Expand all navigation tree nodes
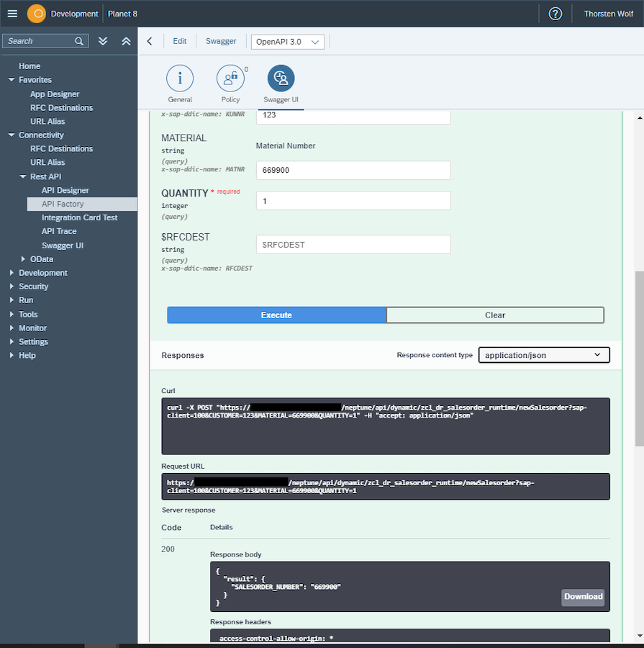This screenshot has height=648, width=644. pyautogui.click(x=103, y=41)
